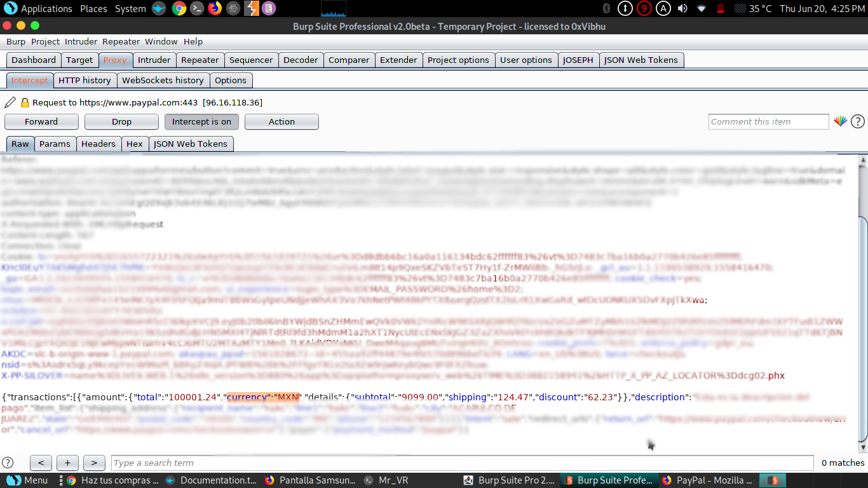Open the User options tab
868x488 pixels.
point(526,60)
